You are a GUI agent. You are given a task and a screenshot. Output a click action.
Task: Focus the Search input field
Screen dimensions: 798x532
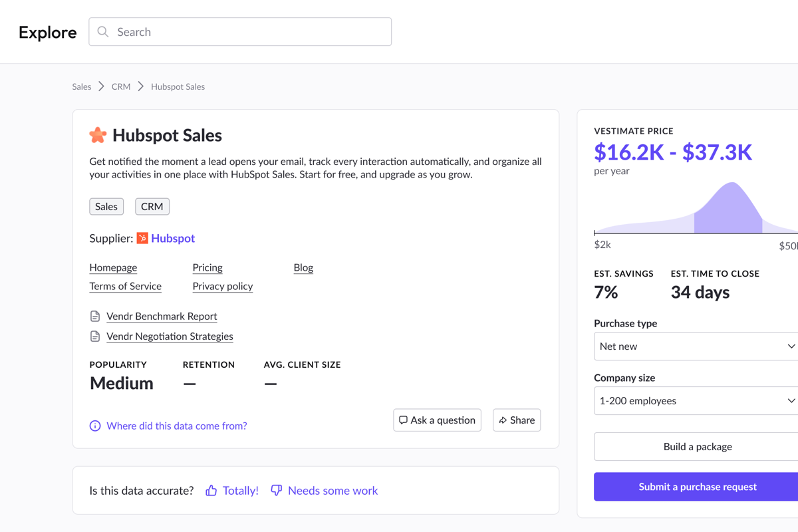240,32
